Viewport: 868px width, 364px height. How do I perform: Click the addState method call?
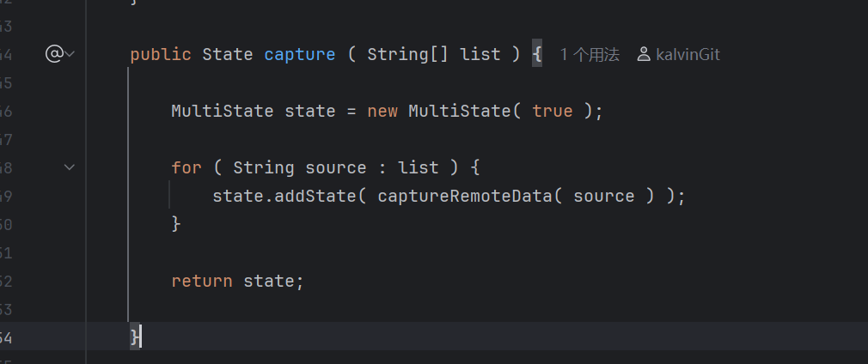tap(315, 196)
